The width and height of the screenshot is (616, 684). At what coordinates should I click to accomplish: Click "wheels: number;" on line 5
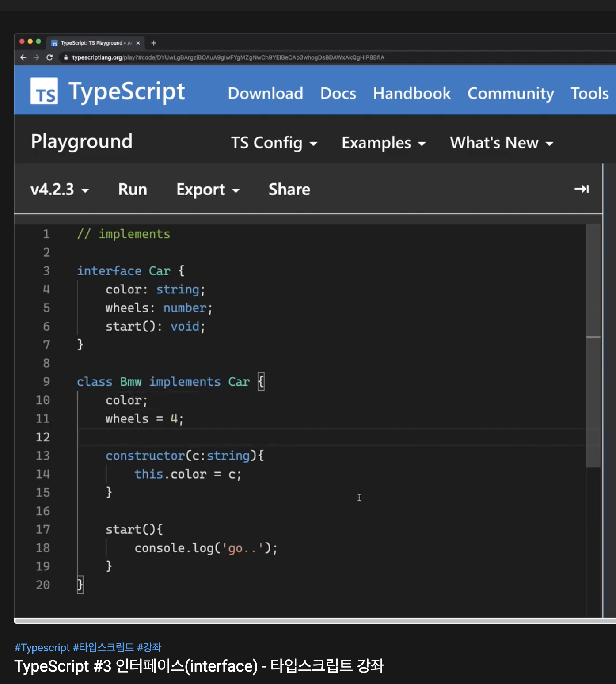(159, 308)
